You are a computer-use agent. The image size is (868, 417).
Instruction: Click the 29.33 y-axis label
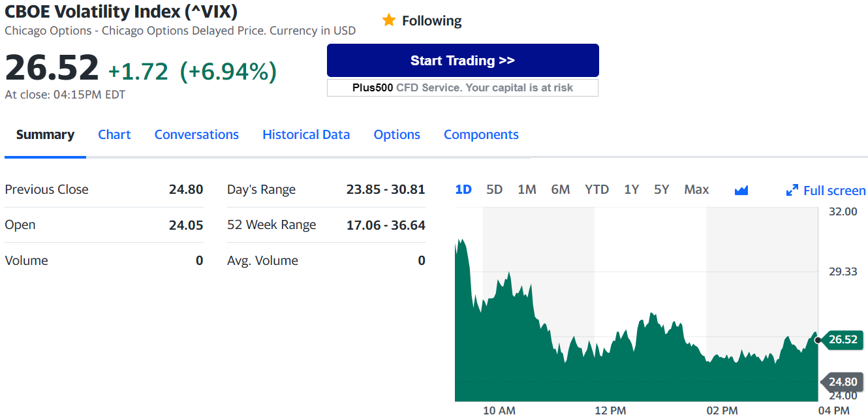point(843,271)
